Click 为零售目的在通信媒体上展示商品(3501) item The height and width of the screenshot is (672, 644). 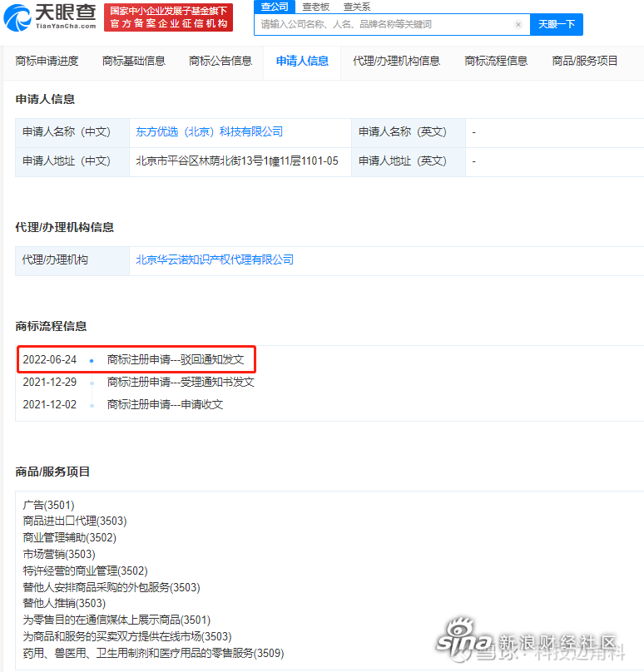point(116,620)
